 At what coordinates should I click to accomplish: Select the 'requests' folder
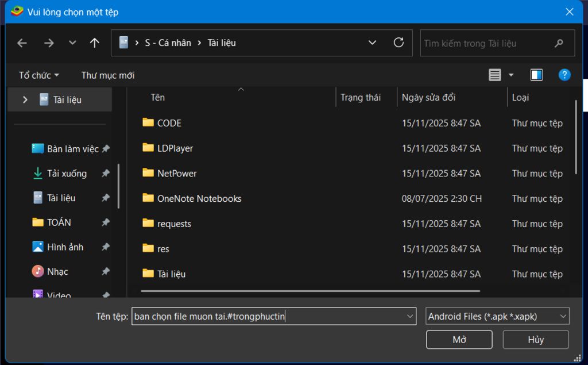coord(174,224)
